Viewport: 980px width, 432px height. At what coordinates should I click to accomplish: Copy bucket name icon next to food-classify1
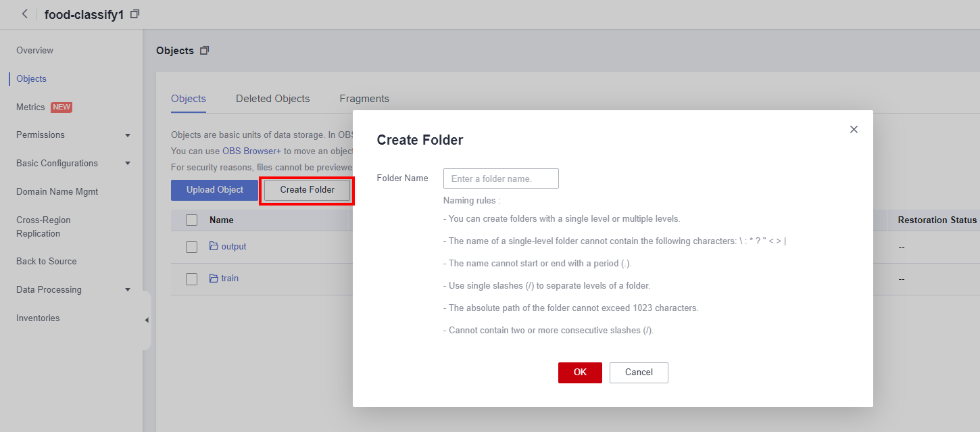pos(135,14)
